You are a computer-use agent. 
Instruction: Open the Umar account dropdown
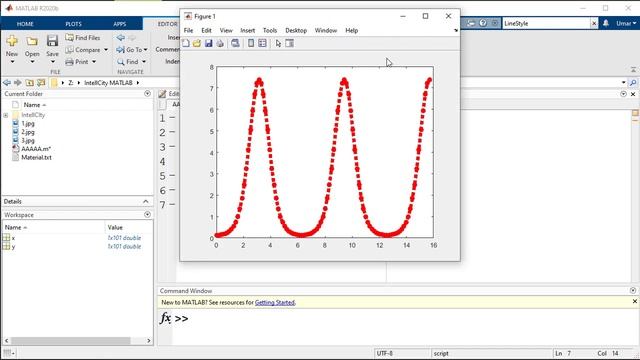point(626,24)
